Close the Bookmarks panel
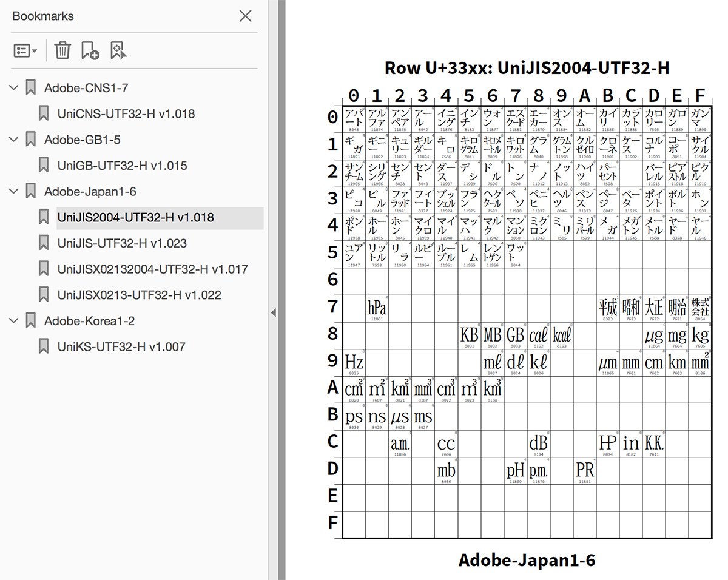The height and width of the screenshot is (580, 728). pyautogui.click(x=245, y=16)
